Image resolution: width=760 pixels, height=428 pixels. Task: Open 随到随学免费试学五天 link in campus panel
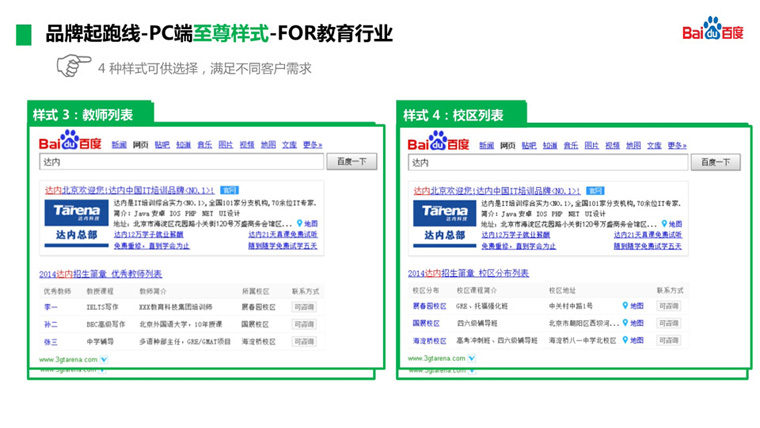[x=648, y=246]
